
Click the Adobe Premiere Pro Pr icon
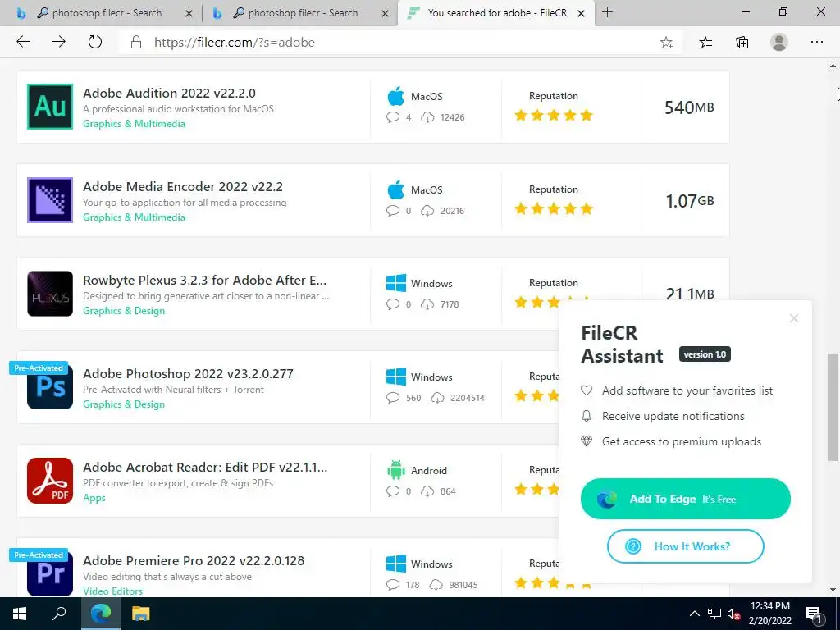pyautogui.click(x=50, y=573)
